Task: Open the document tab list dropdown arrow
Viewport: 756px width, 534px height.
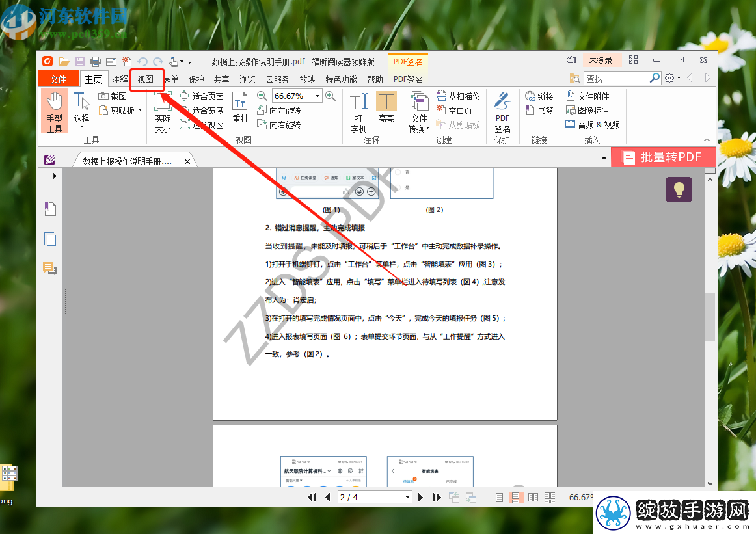Action: tap(604, 158)
